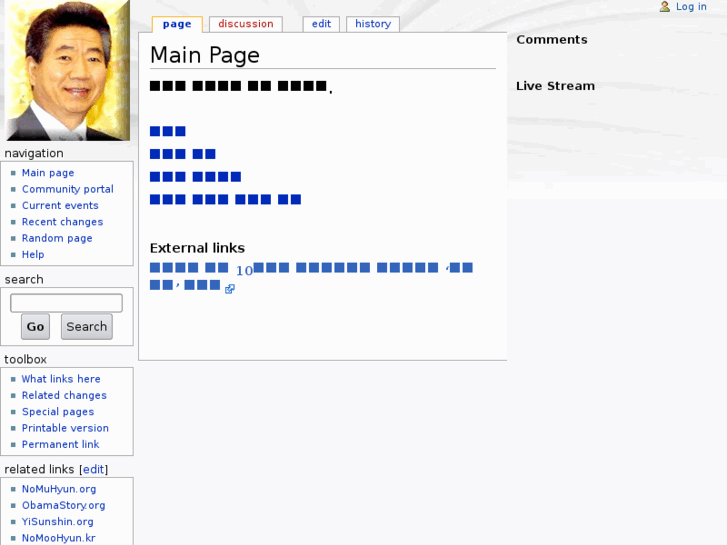Open a Random page
This screenshot has height=545, width=727.
pyautogui.click(x=57, y=238)
